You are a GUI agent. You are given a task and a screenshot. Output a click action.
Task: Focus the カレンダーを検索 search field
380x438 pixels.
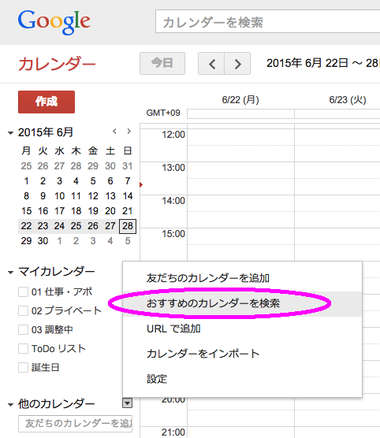pos(267,22)
